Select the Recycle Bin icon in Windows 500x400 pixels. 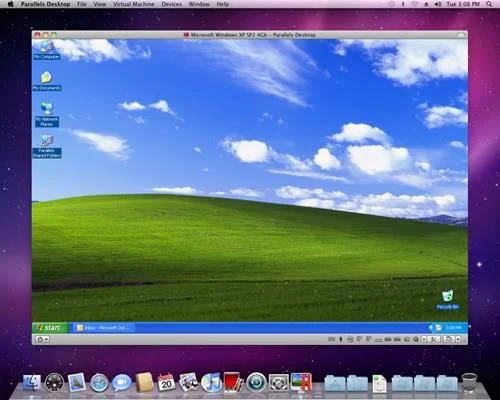pos(448,299)
